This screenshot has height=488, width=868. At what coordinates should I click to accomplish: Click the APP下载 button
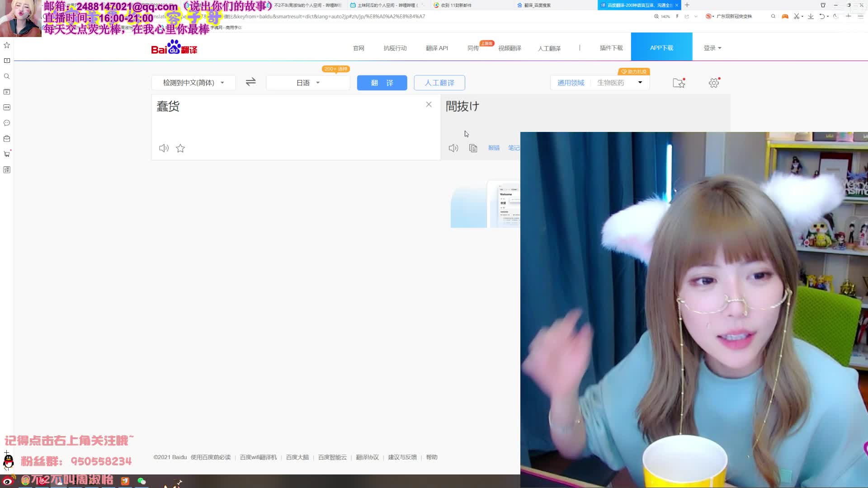pos(661,47)
